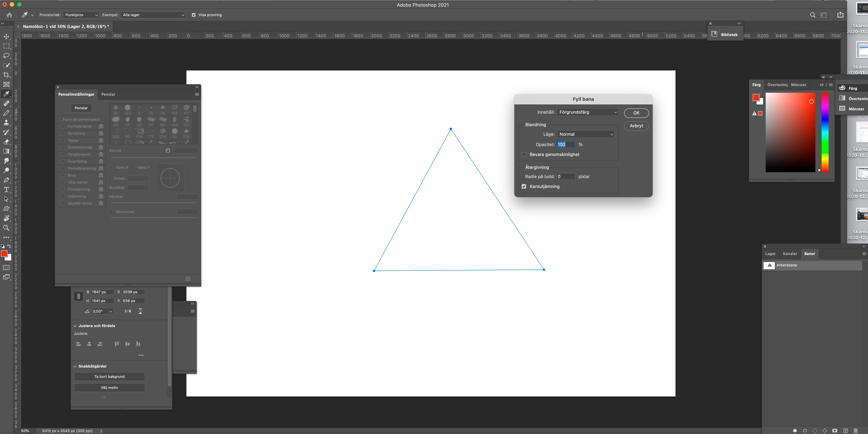Open the Provstorlek Punktprov dropdown
Viewport: 868px width, 434px height.
pos(81,15)
